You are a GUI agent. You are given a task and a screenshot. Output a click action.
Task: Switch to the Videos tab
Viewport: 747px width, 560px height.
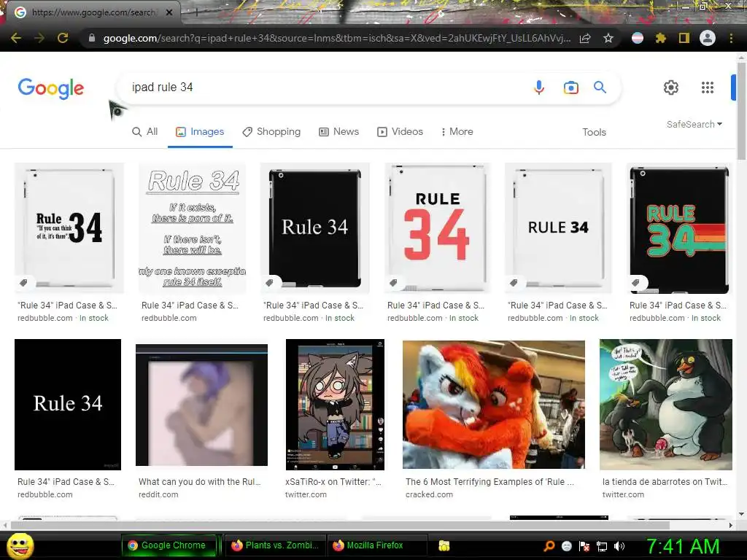click(x=400, y=131)
